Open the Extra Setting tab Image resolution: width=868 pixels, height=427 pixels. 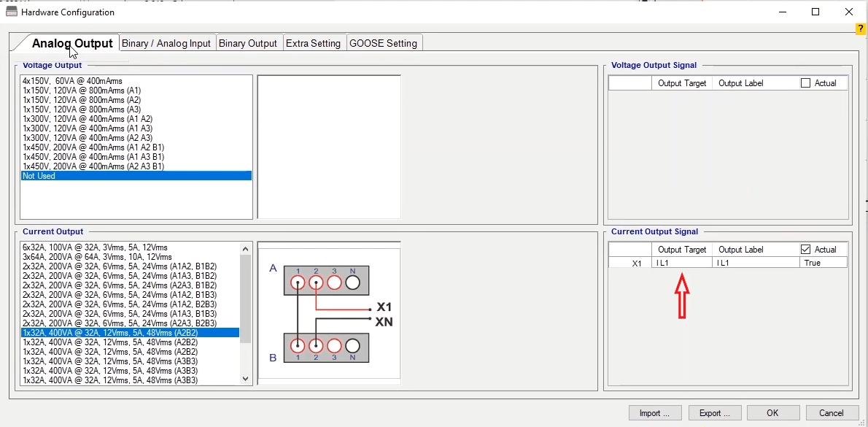pos(313,43)
